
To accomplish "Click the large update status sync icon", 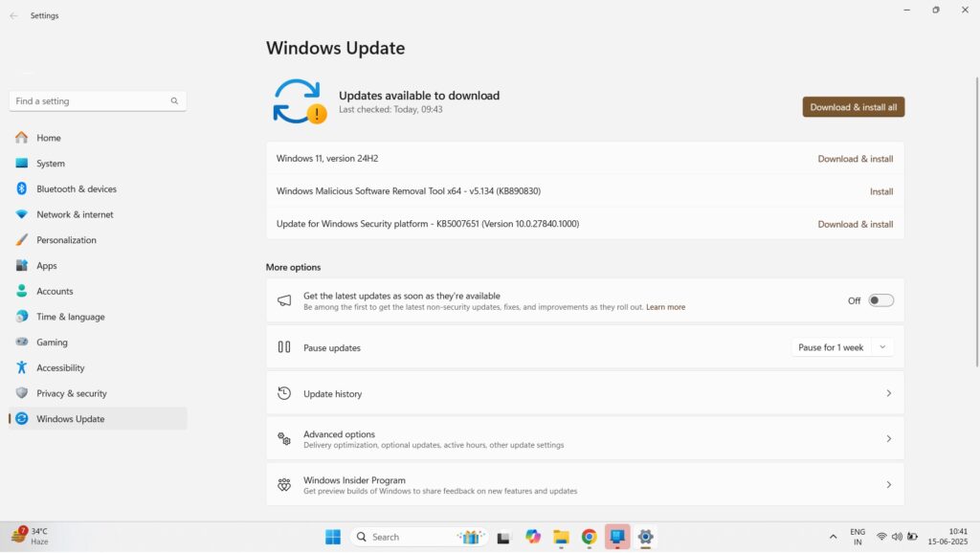I will tap(300, 101).
